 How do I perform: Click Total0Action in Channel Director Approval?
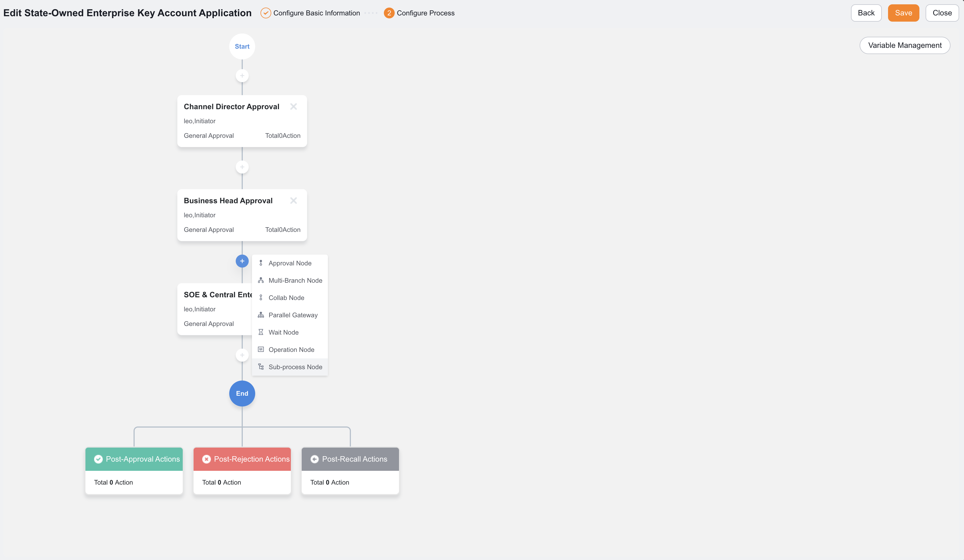283,135
